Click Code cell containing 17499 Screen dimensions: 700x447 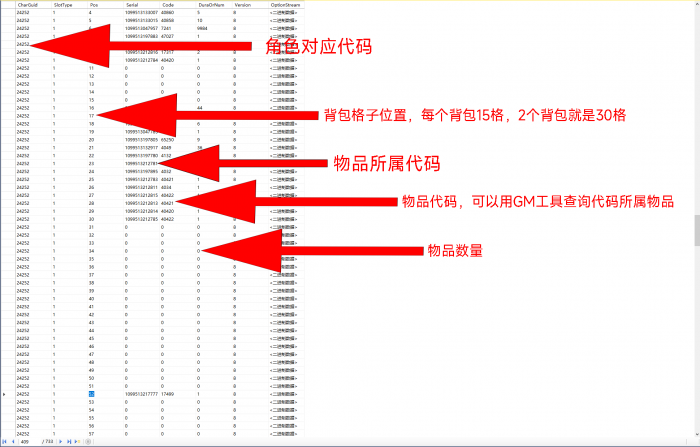pyautogui.click(x=169, y=394)
